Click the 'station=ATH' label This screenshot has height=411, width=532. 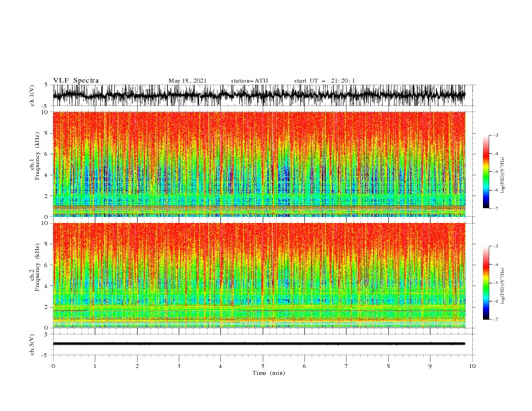pyautogui.click(x=249, y=81)
